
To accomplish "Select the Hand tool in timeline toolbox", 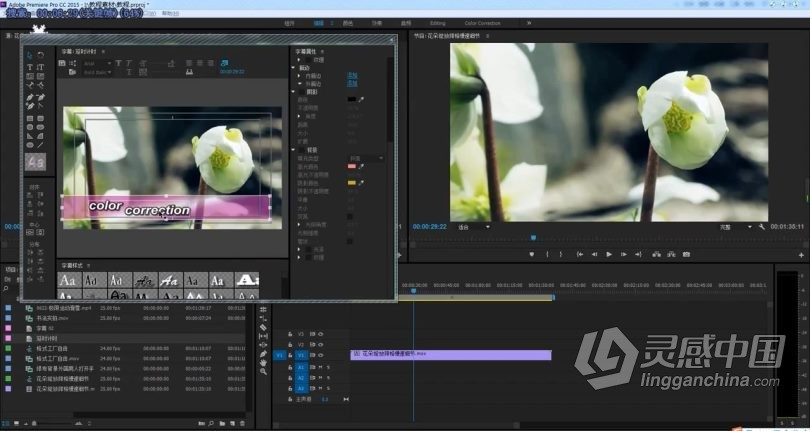I will [x=263, y=363].
